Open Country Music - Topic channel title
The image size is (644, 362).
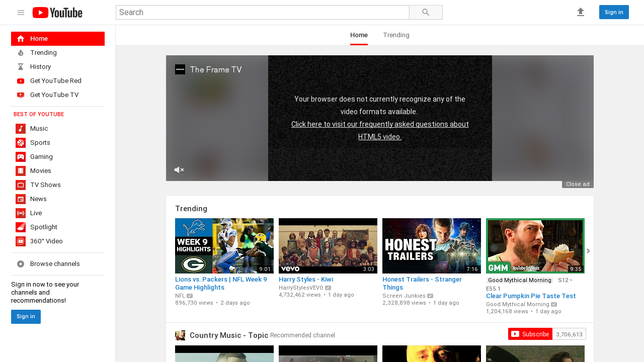tap(229, 335)
